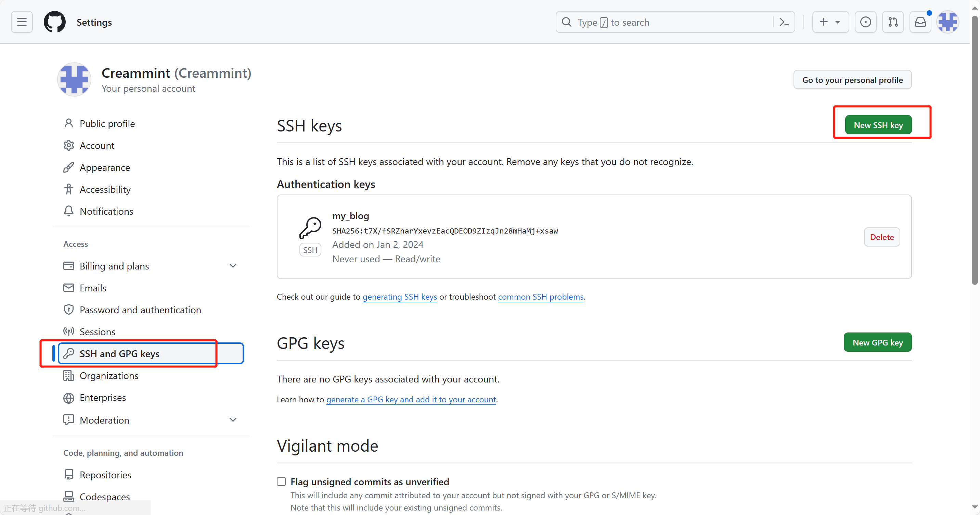
Task: Click the SSH and GPG key icon
Action: 68,354
